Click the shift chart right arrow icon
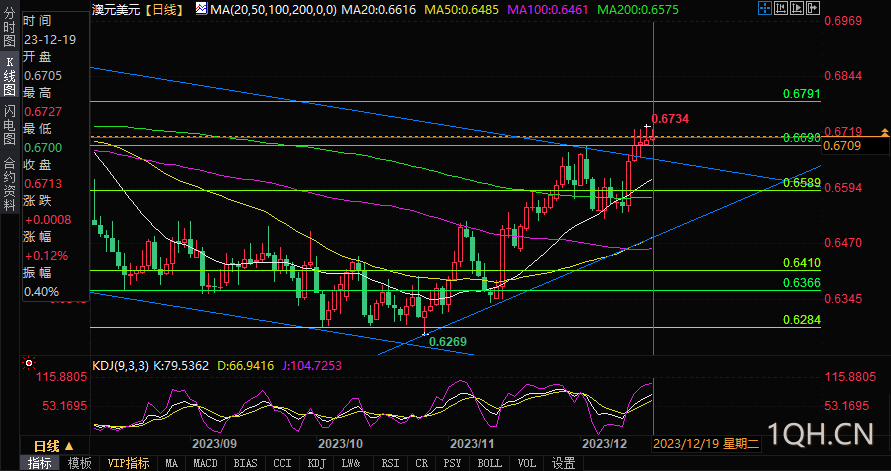Image resolution: width=891 pixels, height=471 pixels. point(814,8)
